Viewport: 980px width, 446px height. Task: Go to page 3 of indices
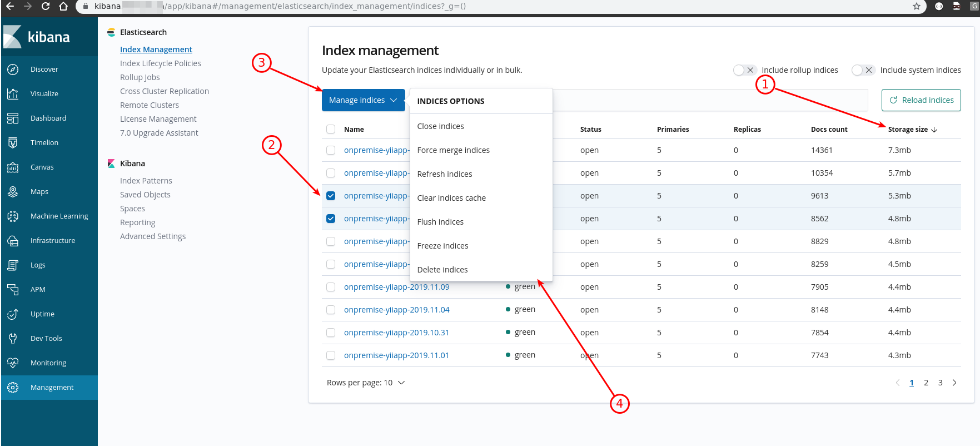click(x=941, y=383)
